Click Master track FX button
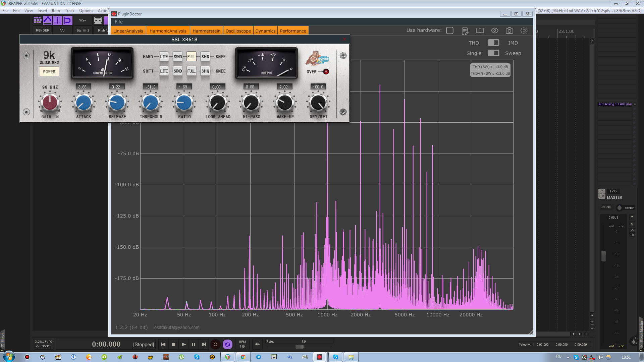Image resolution: width=644 pixels, height=362 pixels. click(x=602, y=196)
